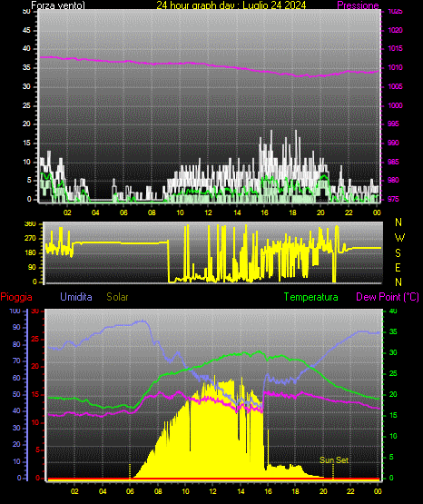
Task: Select the blue '70' humidity axis value
Action: point(16,361)
